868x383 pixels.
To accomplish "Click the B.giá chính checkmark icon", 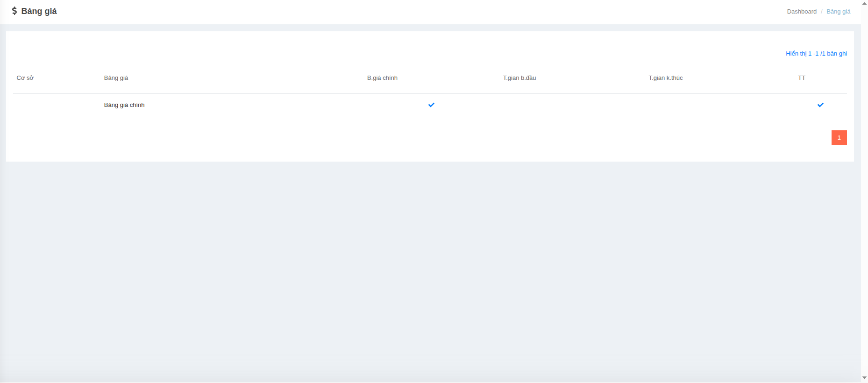I will point(431,105).
